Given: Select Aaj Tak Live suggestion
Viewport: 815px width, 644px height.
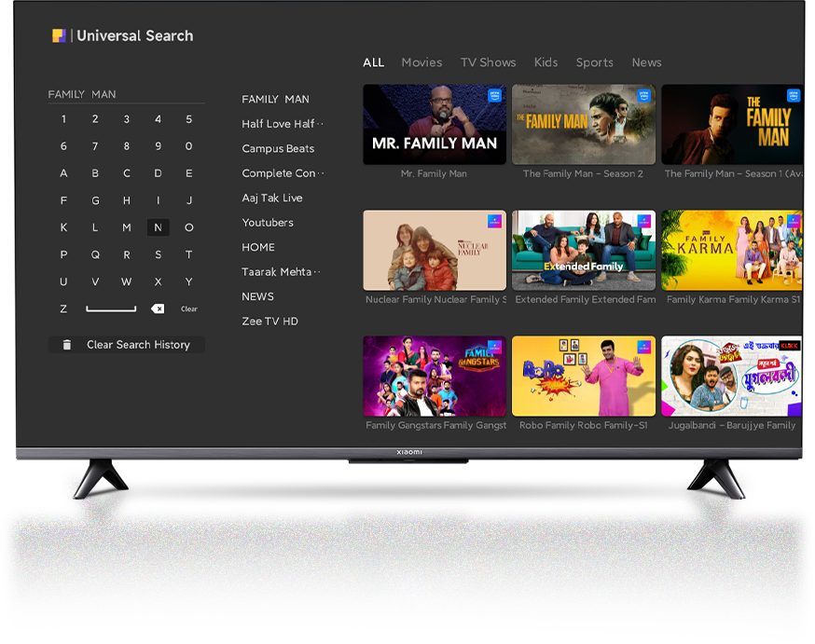Looking at the screenshot, I should point(272,198).
